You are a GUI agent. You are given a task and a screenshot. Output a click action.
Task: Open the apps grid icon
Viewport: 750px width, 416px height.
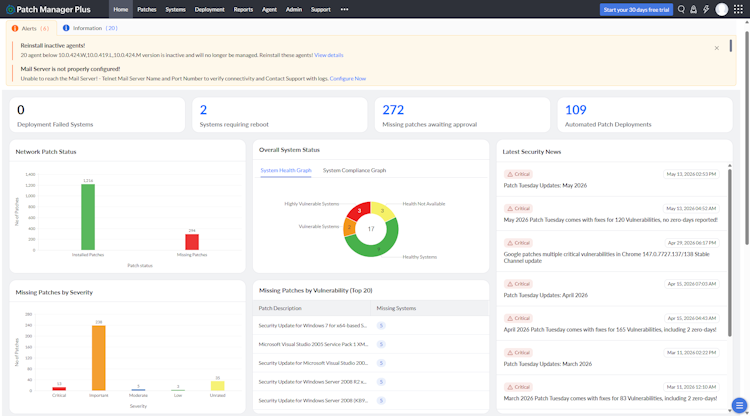coord(738,10)
